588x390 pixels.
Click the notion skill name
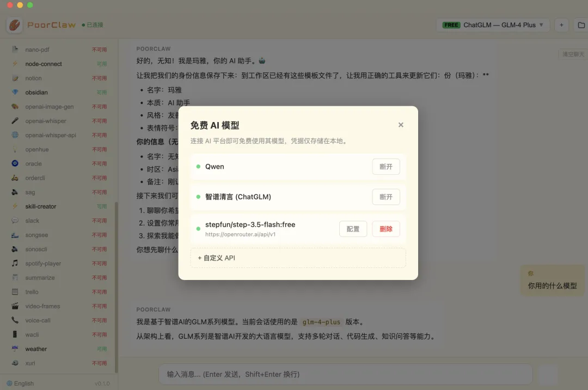pyautogui.click(x=33, y=78)
